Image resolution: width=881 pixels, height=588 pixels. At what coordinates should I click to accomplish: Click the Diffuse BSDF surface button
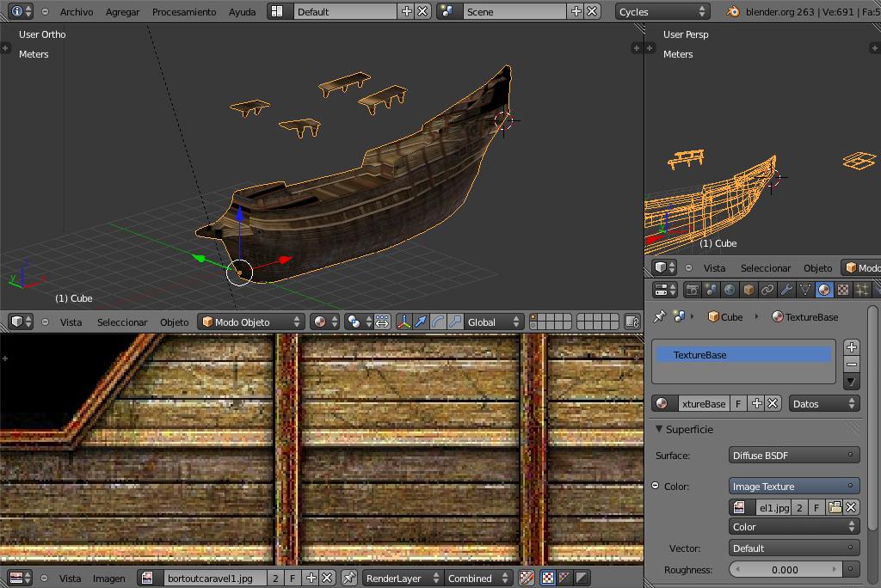coord(793,455)
